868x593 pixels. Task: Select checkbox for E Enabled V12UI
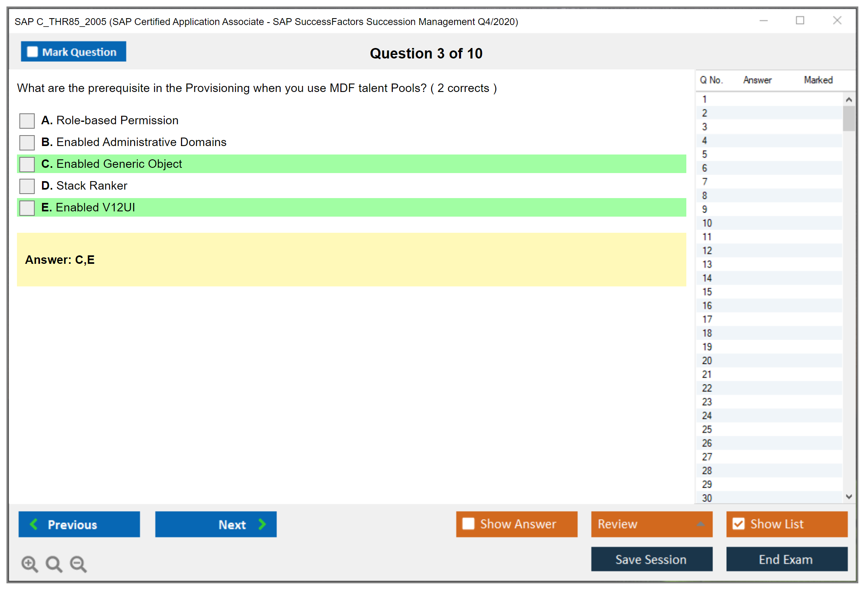click(27, 208)
